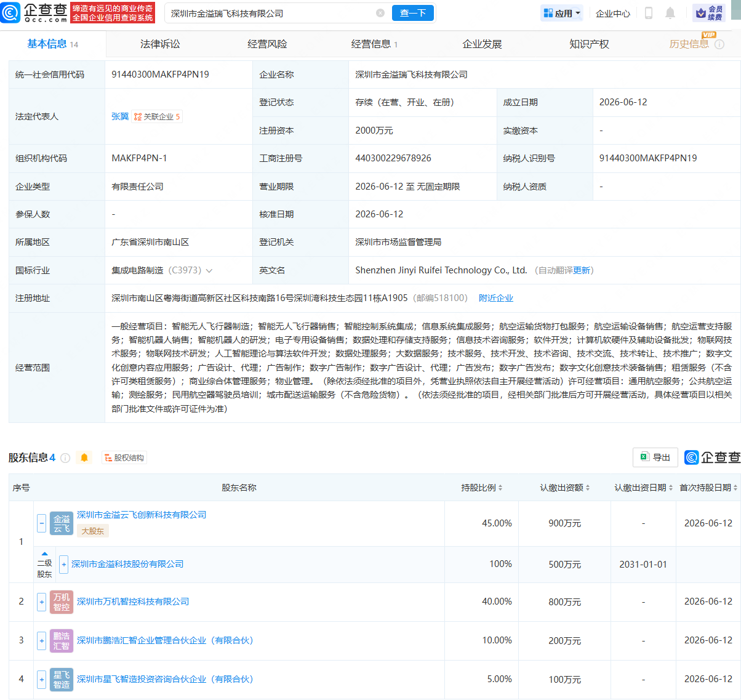Open the mobile phone app icon
The image size is (741, 700).
[648, 13]
